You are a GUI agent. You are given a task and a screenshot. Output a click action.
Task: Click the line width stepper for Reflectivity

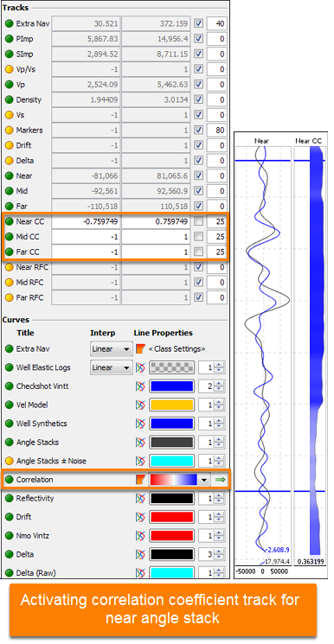pos(219,498)
